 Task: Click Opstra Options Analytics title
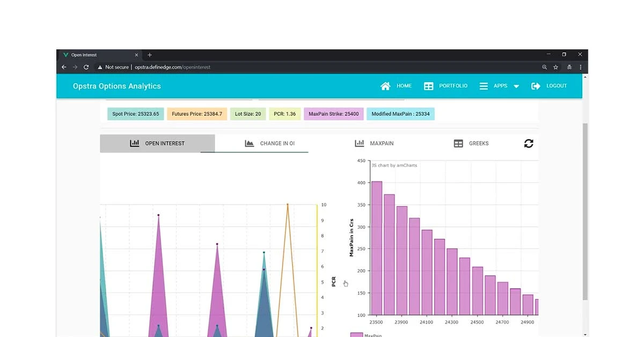tap(116, 86)
